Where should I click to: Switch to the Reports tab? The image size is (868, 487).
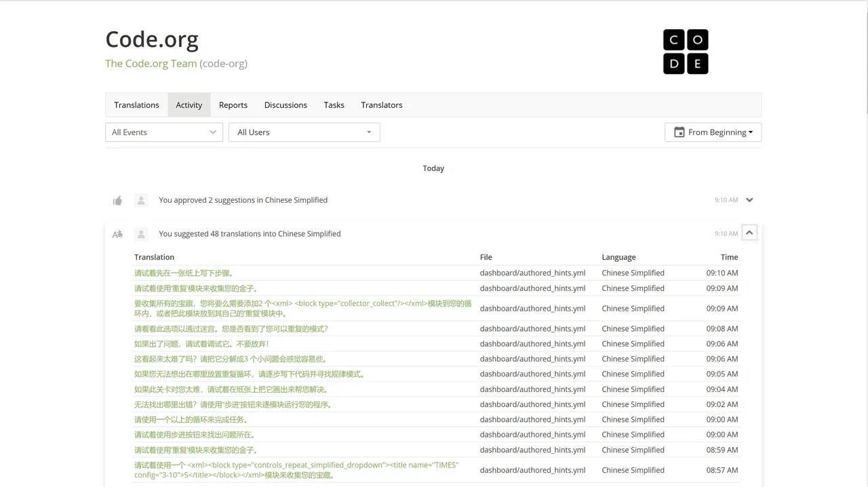click(x=233, y=105)
